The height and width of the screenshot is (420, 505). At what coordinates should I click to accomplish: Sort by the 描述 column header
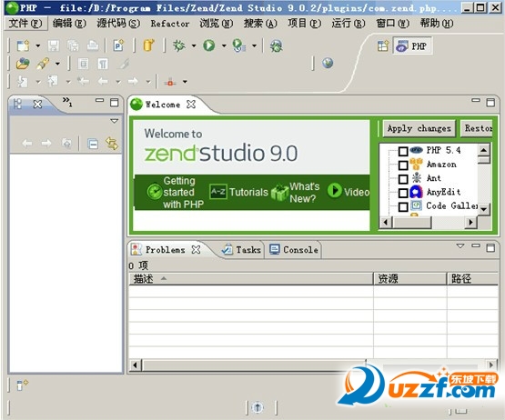pos(251,279)
